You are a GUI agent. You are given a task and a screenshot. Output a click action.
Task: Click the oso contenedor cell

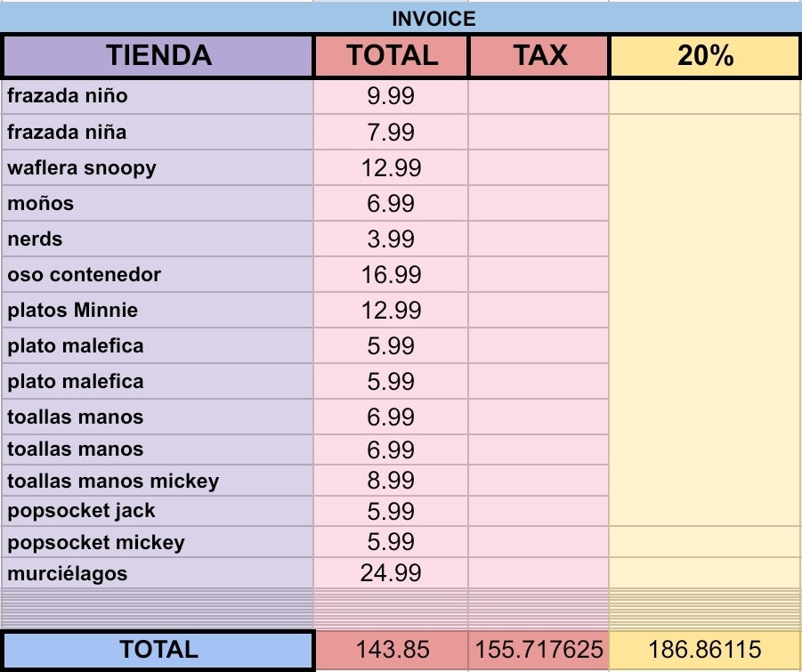pos(158,275)
